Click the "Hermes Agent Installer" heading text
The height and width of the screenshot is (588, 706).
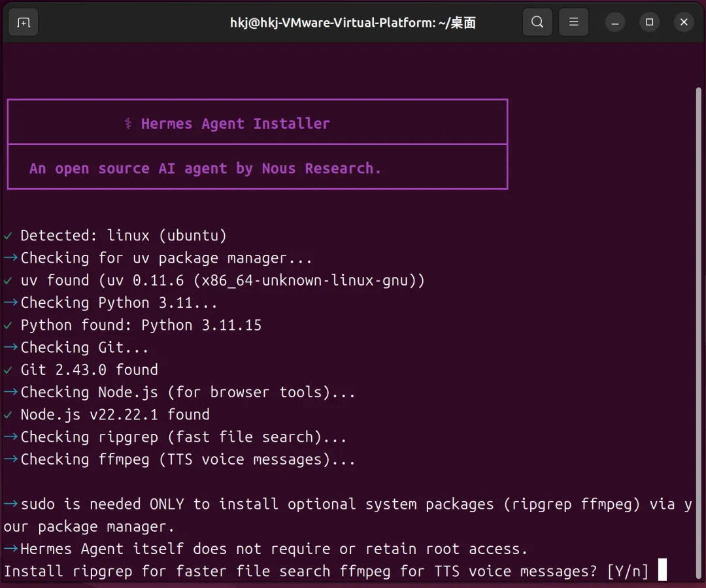point(235,123)
